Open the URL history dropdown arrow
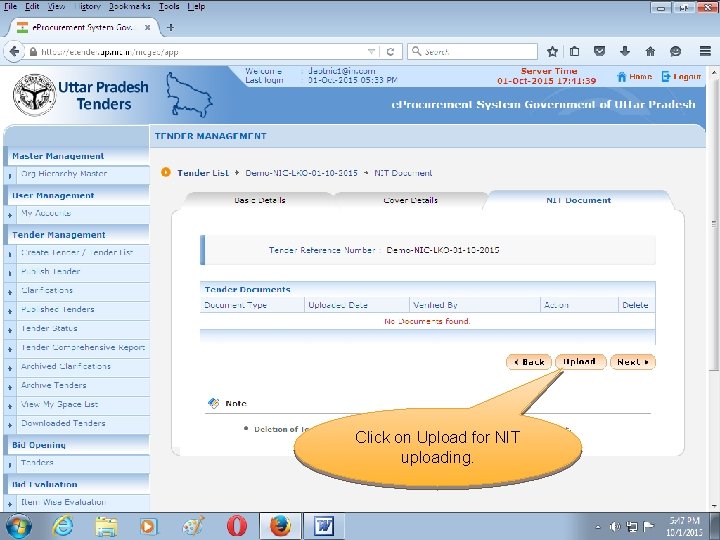Image resolution: width=720 pixels, height=540 pixels. point(371,52)
